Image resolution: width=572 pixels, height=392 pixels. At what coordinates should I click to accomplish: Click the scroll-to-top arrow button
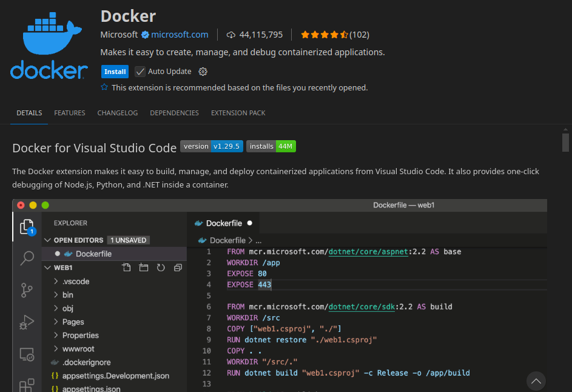tap(536, 381)
